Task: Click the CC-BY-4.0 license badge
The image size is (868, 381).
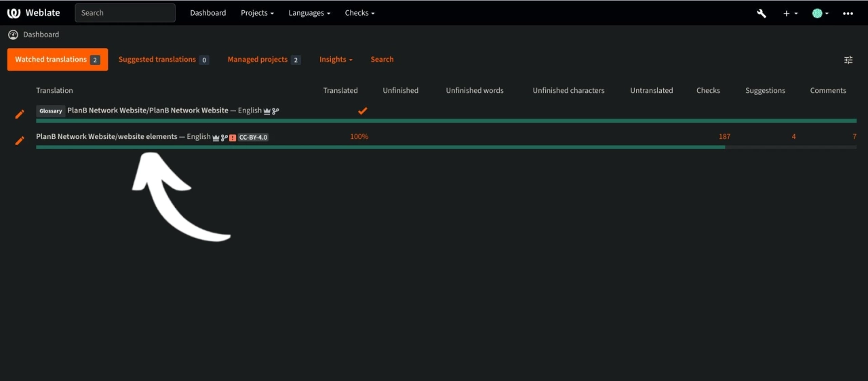Action: (253, 137)
